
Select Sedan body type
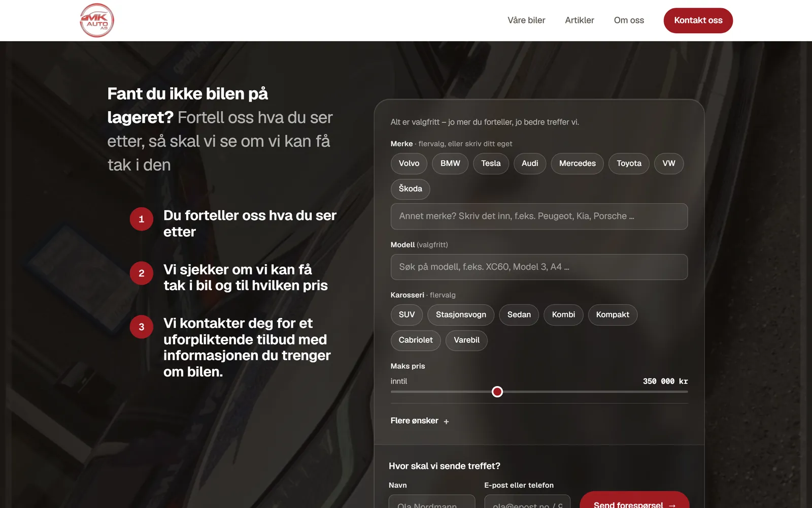(x=519, y=315)
